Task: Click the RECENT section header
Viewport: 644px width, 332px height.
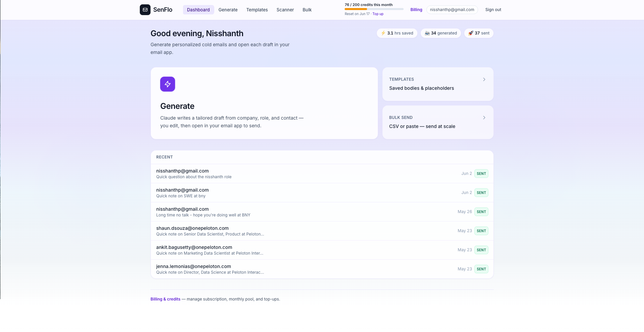Action: 165,157
